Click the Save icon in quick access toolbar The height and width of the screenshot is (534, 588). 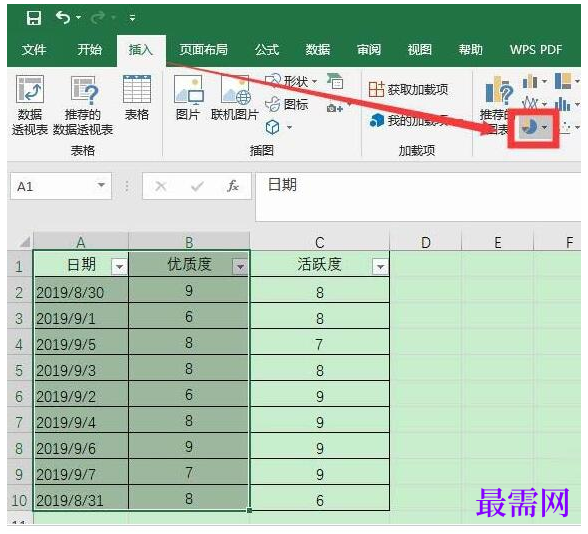[x=33, y=18]
